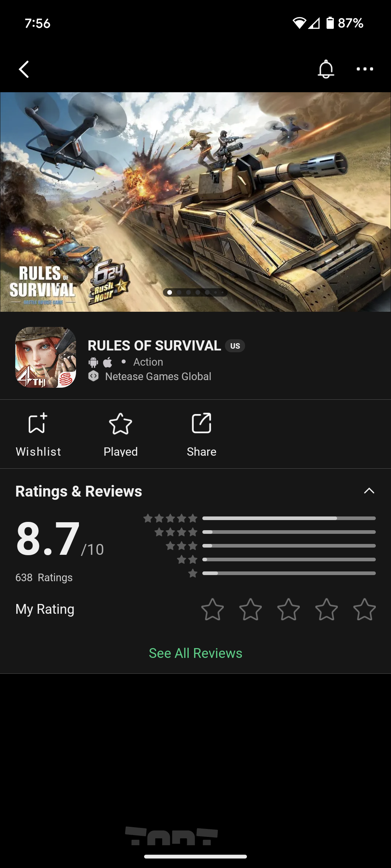This screenshot has height=868, width=391.
Task: Tap the Action genre label
Action: (x=148, y=362)
